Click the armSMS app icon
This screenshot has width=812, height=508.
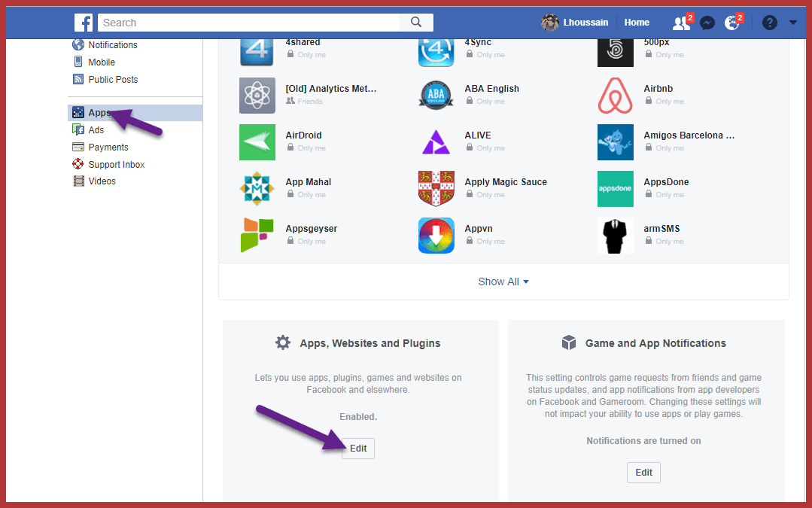tap(615, 236)
